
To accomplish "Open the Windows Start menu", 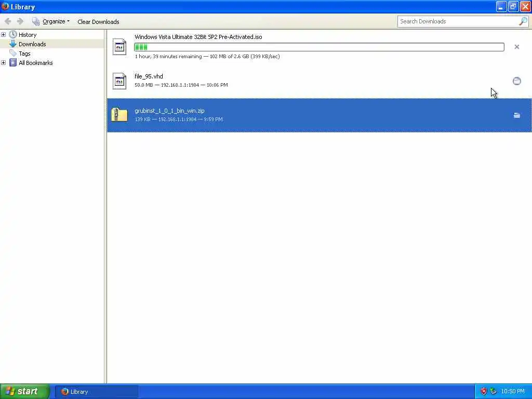I will [25, 392].
